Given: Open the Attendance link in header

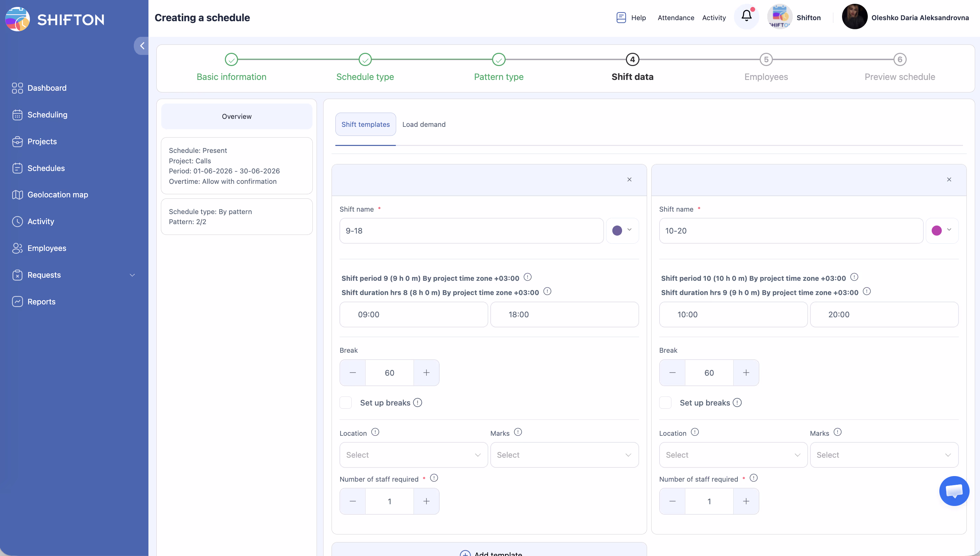Looking at the screenshot, I should click(x=675, y=18).
